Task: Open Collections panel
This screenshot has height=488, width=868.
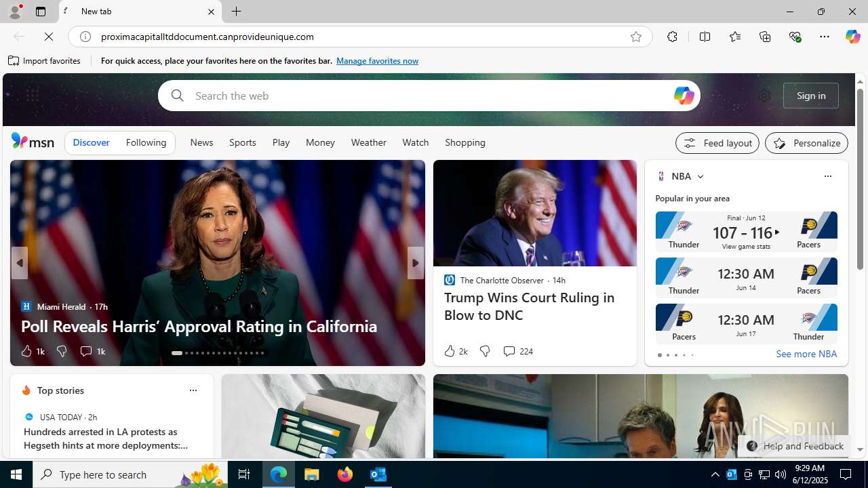Action: coord(765,37)
